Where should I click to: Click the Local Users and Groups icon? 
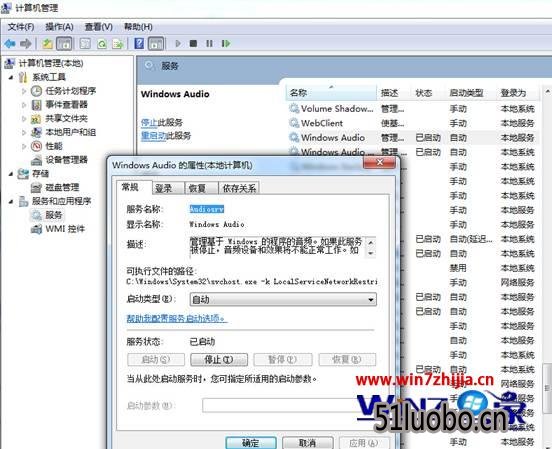coord(36,132)
